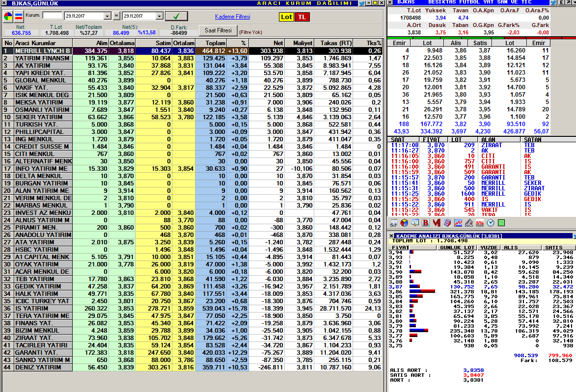Open the red staircase kademe icon
Image resolution: width=576 pixels, height=392 pixels.
pyautogui.click(x=447, y=223)
